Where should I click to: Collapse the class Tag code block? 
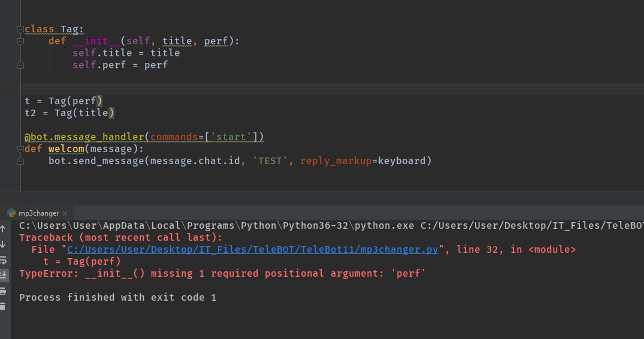[x=21, y=29]
